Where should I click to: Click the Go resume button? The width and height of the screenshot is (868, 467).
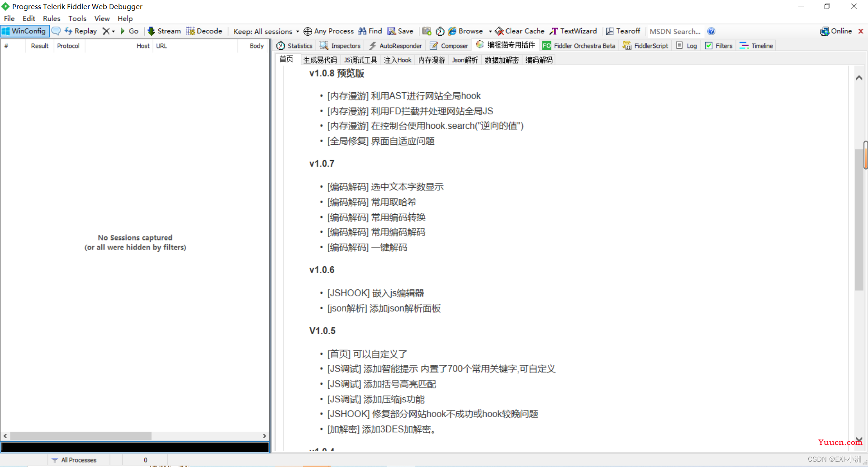click(129, 31)
